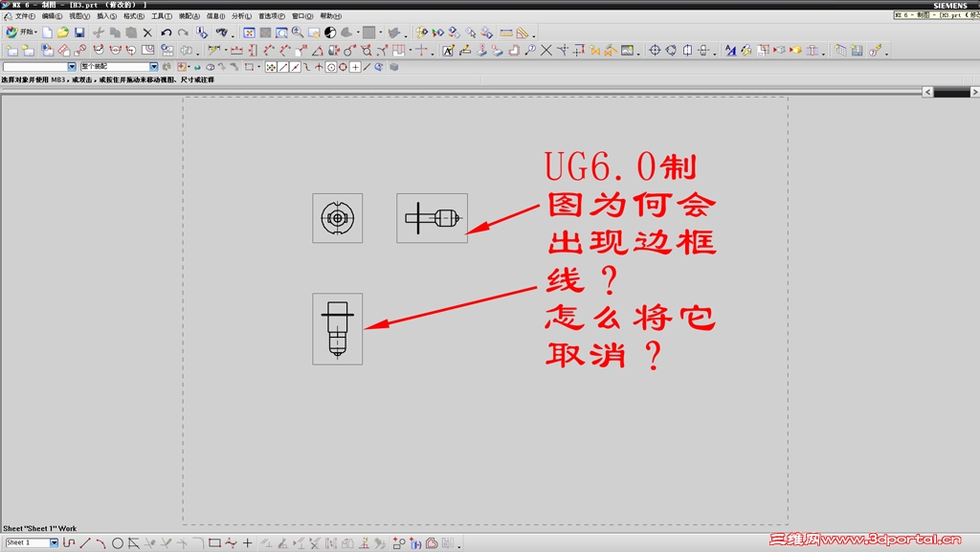Expand the gray swatch dropdown arrow
This screenshot has width=980, height=552.
point(381,33)
